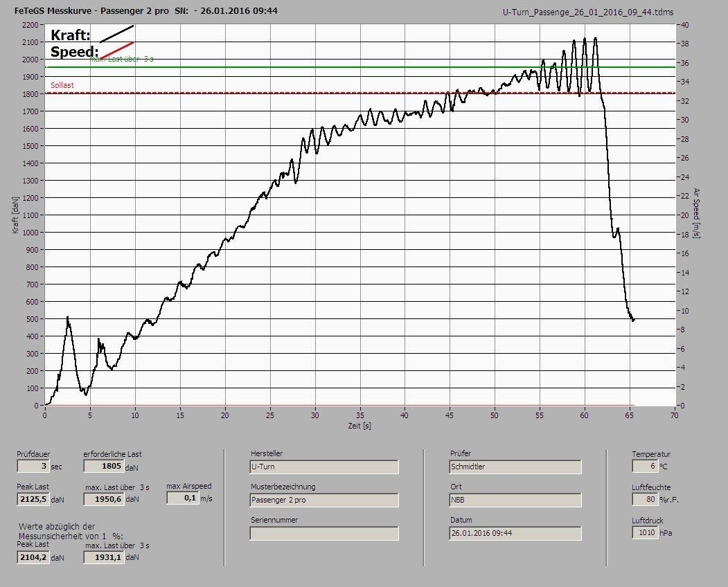The image size is (728, 587).
Task: Click the Zeit [s] axis label
Action: [x=359, y=426]
